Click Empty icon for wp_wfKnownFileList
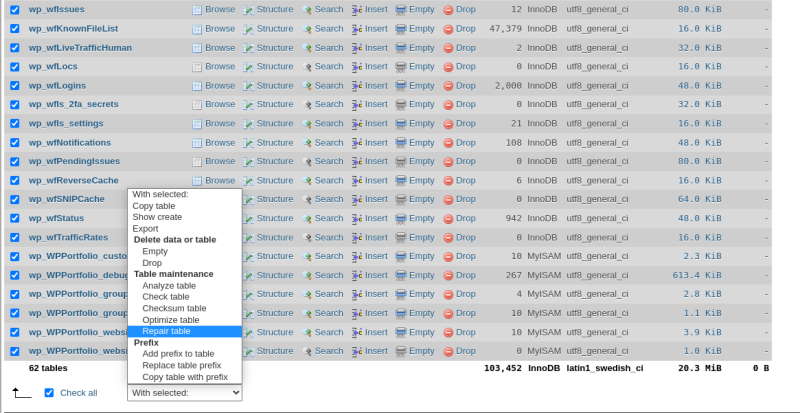 (x=401, y=29)
